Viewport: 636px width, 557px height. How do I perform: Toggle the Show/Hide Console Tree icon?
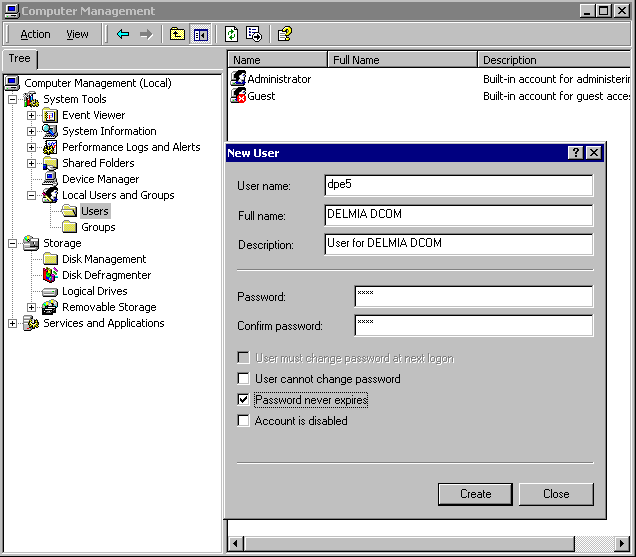coord(200,34)
